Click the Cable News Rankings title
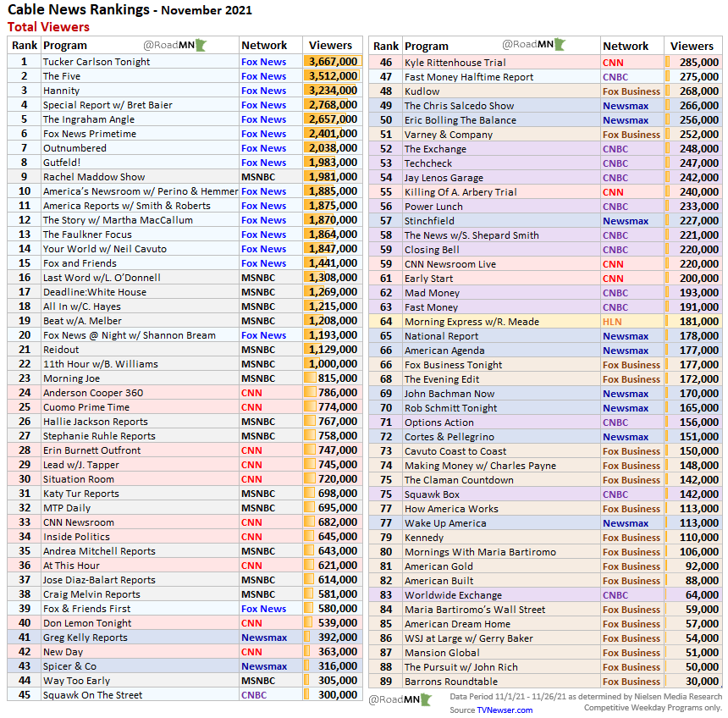 coord(85,10)
